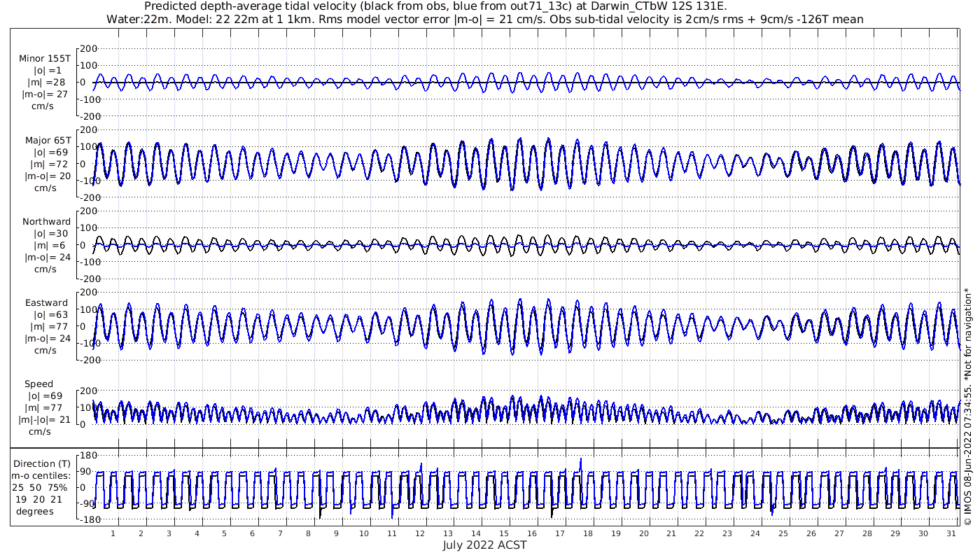Image resolution: width=980 pixels, height=560 pixels.
Task: Select the 'Major 65T' panel label
Action: (x=48, y=141)
